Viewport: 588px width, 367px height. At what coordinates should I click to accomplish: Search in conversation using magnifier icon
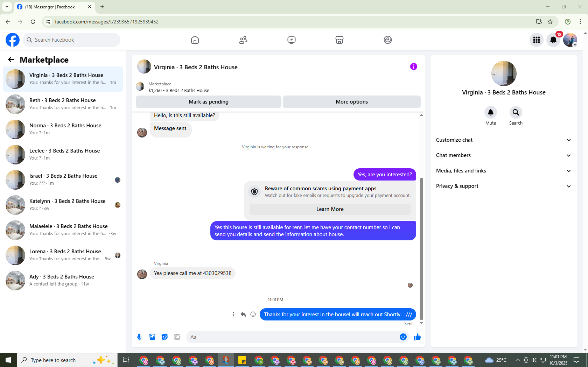pos(516,112)
